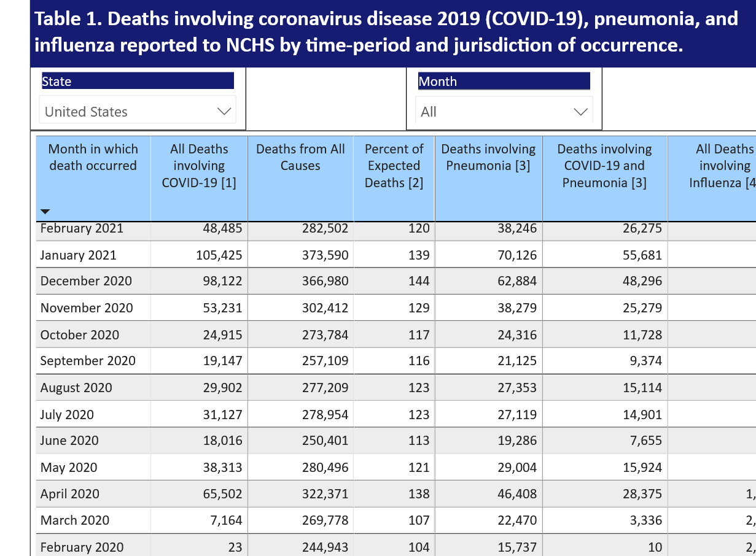Click the State slicer title bar
The width and height of the screenshot is (756, 556).
(x=136, y=80)
